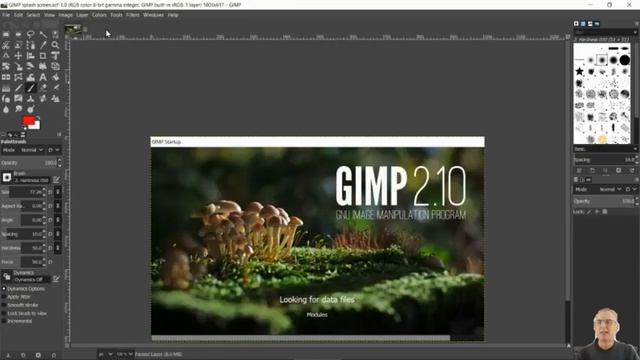The height and width of the screenshot is (360, 640).
Task: Open the File menu
Action: 6,15
